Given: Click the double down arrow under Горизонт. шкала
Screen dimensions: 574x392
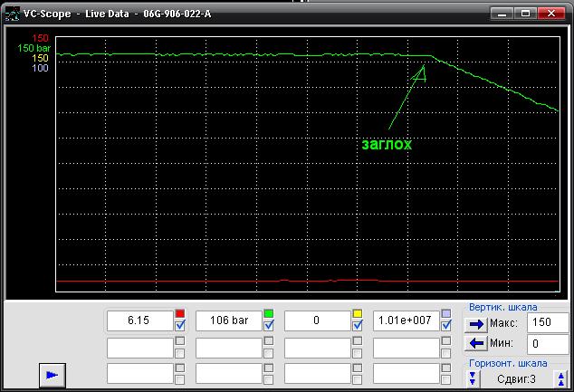Looking at the screenshot, I should coord(473,378).
